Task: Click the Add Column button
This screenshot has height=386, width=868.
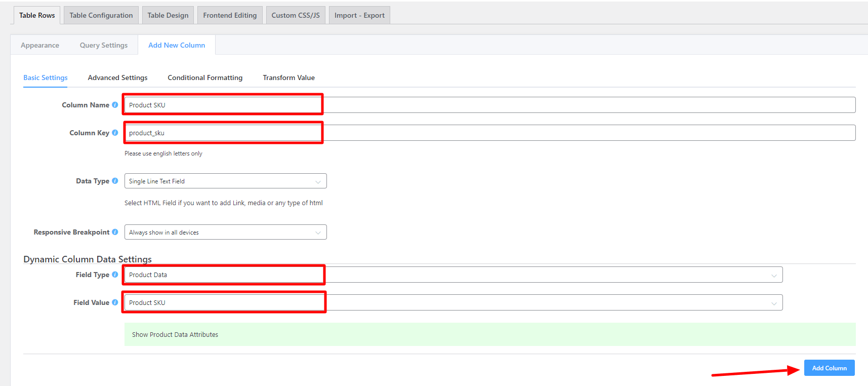Action: (x=830, y=368)
